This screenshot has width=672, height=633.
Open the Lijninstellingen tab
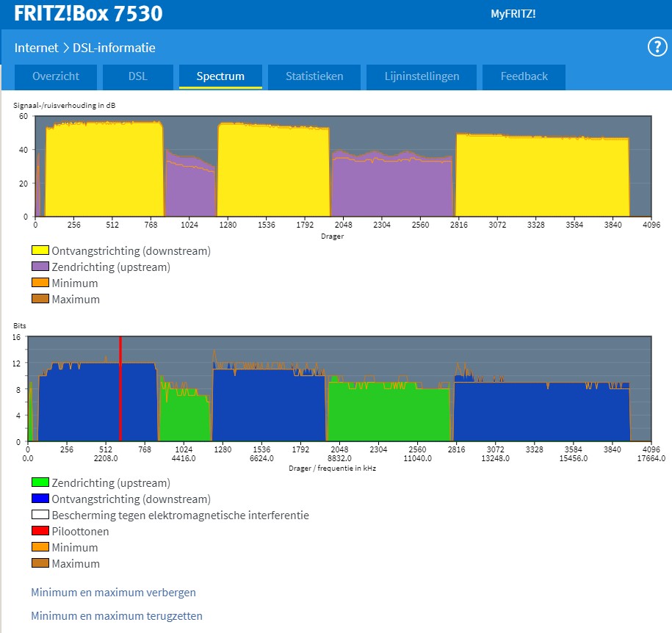(422, 76)
